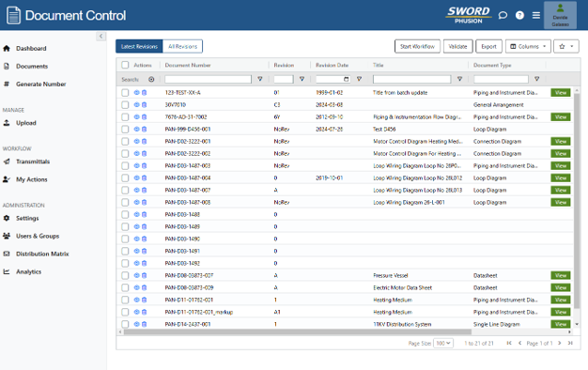
Task: Go to next page arrow in pager
Action: point(559,343)
